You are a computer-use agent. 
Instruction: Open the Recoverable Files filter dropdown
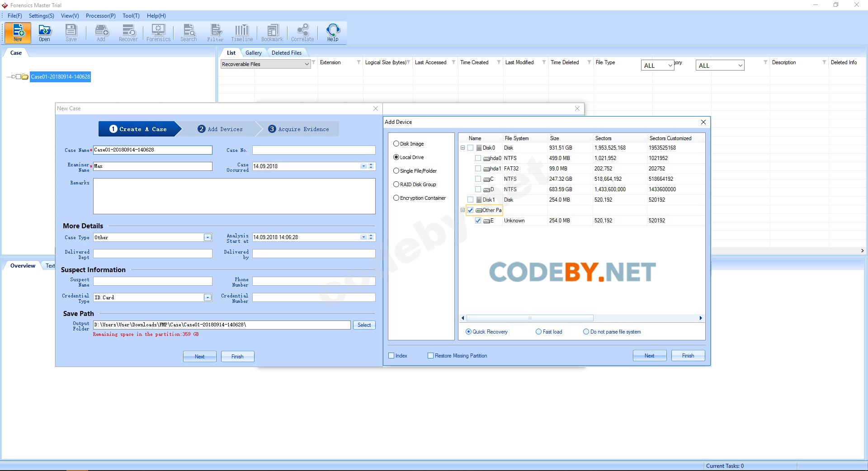(x=307, y=64)
